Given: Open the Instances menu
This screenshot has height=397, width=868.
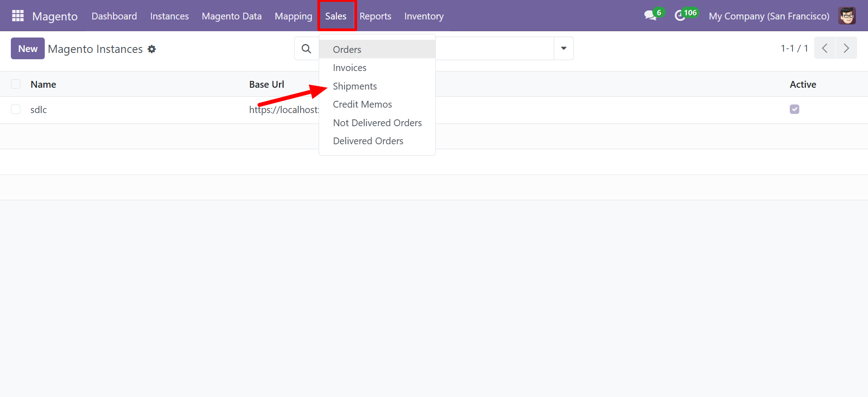Looking at the screenshot, I should 170,16.
